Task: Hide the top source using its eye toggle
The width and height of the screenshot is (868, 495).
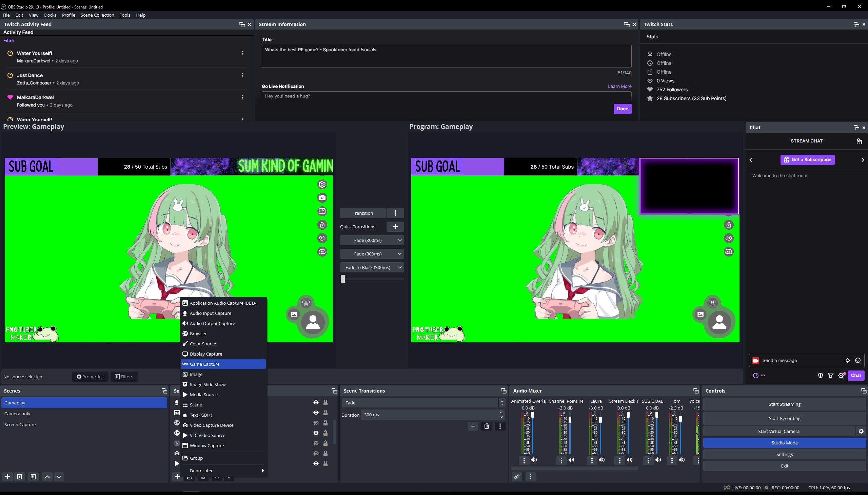Action: click(x=316, y=402)
